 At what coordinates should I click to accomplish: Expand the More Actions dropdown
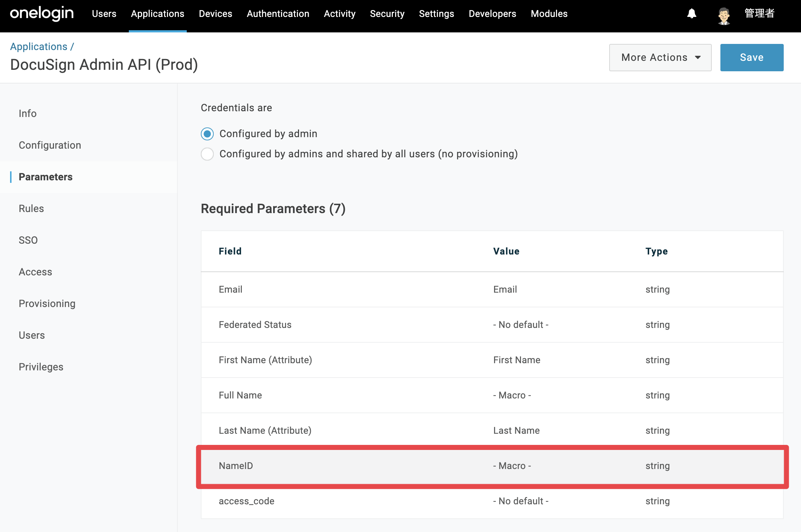tap(660, 58)
